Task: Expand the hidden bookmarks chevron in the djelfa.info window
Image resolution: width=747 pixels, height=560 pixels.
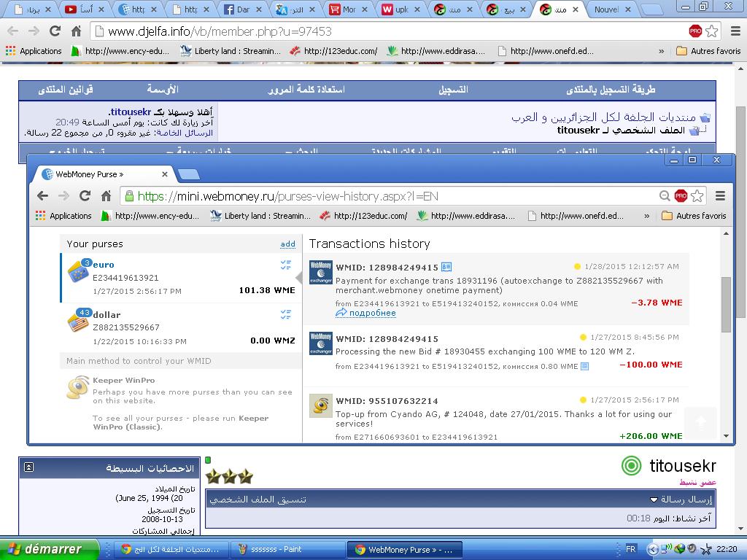Action: click(x=661, y=51)
